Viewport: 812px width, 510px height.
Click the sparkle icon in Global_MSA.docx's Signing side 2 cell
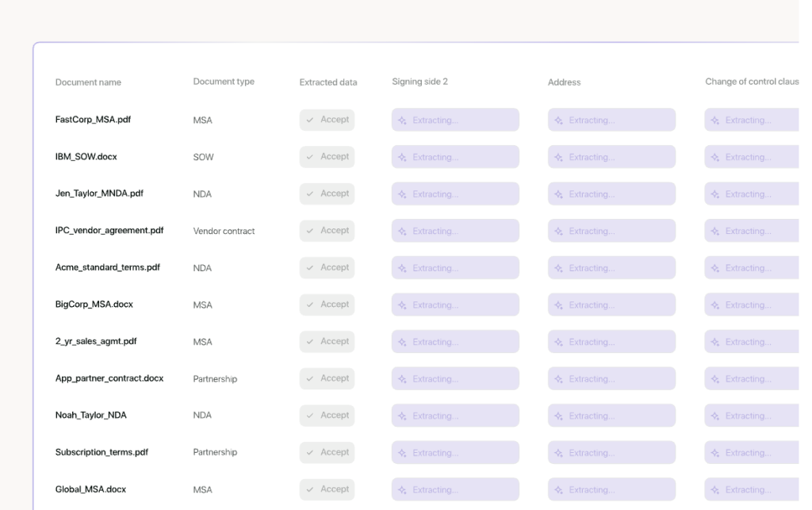[x=402, y=490]
